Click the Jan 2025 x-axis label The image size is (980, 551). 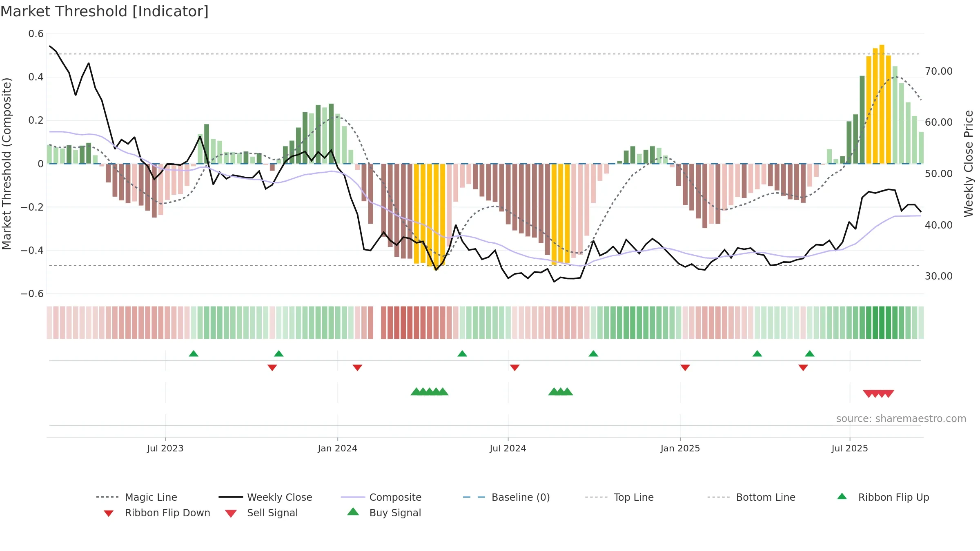point(680,448)
